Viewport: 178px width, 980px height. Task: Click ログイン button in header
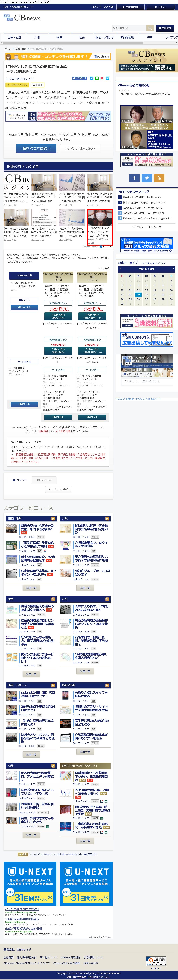[x=161, y=7]
